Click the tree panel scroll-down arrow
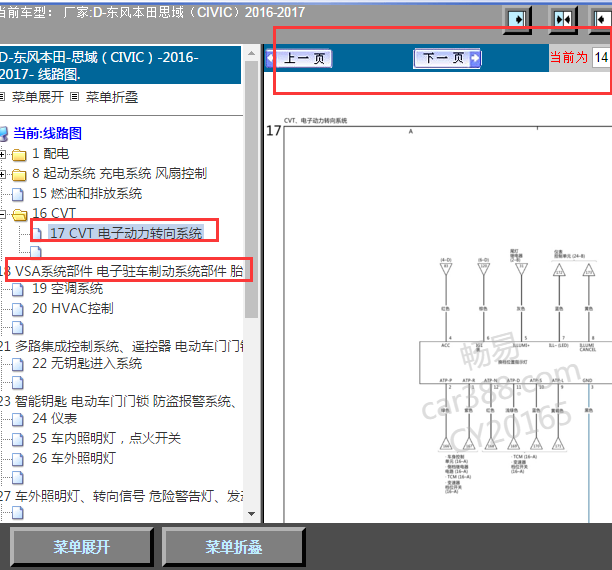Screen dimensions: 612x570 (x=252, y=514)
